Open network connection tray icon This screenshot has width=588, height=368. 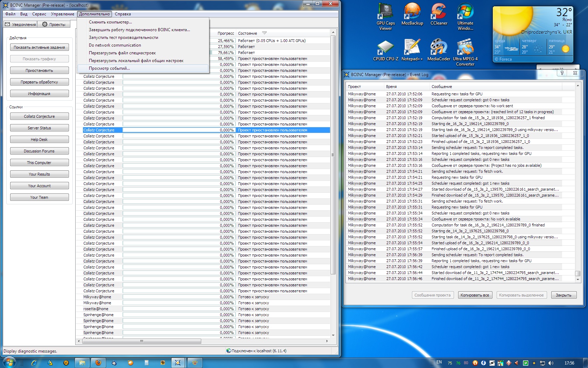[542, 363]
